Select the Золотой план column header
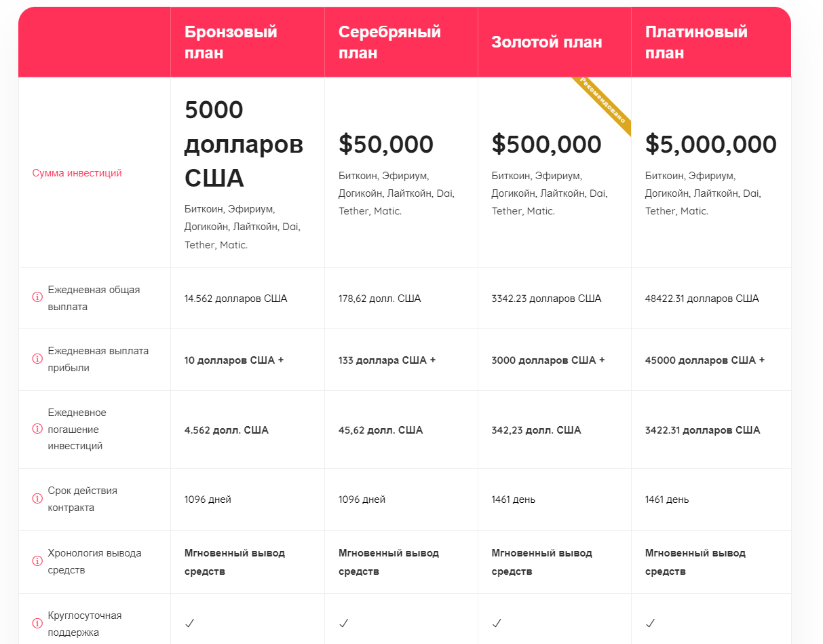 (x=546, y=42)
